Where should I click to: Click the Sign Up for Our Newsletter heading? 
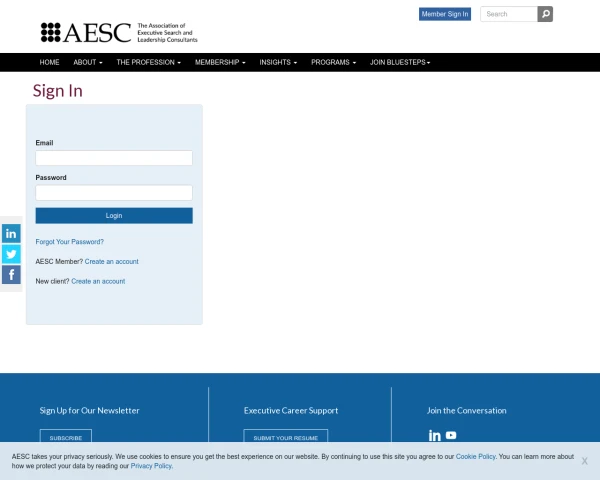click(90, 410)
